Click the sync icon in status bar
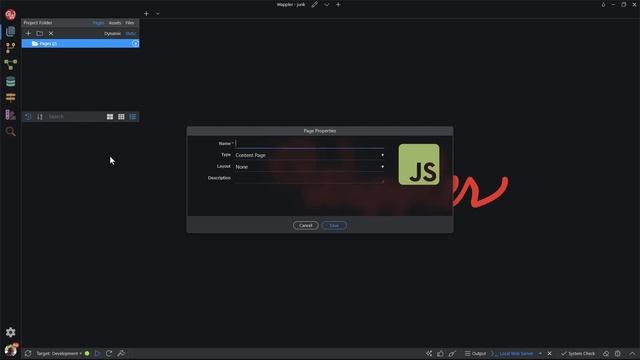The width and height of the screenshot is (640, 360). [x=28, y=353]
